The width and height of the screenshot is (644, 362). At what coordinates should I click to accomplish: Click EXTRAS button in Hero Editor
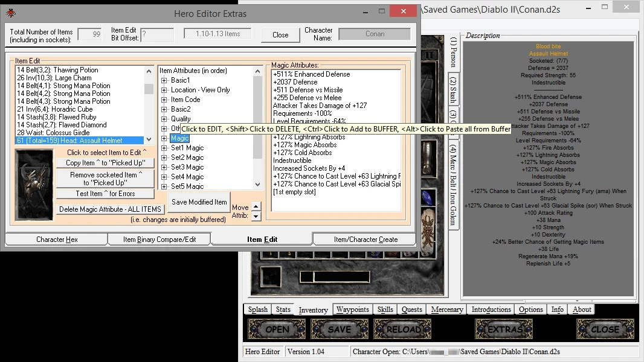click(x=504, y=329)
